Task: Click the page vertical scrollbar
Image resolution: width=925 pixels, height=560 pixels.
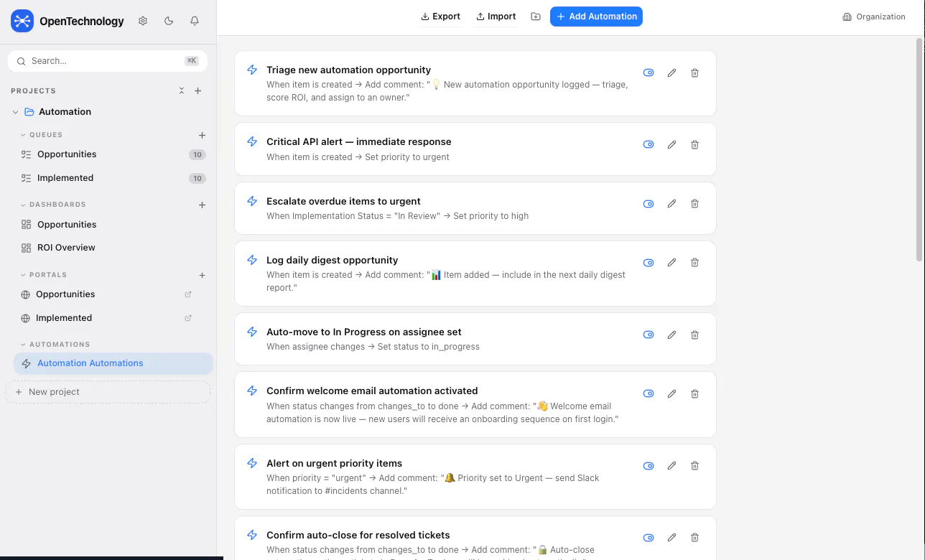Action: coord(920,149)
